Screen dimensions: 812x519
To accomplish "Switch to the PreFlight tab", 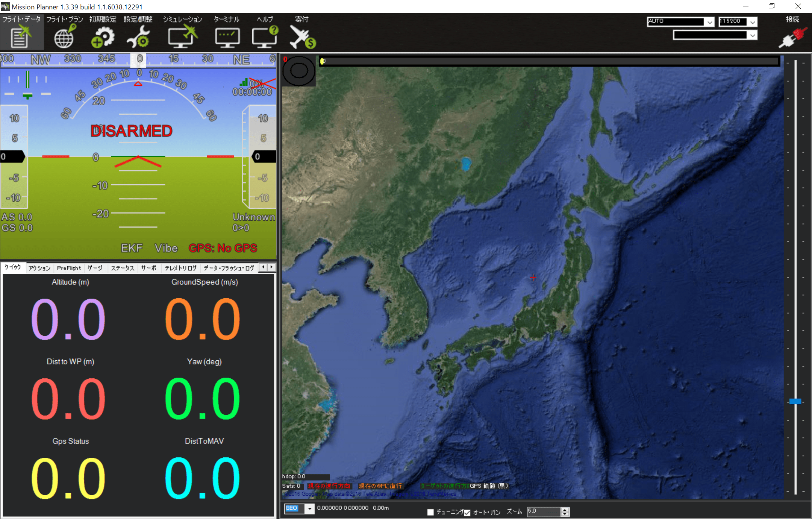I will (69, 268).
